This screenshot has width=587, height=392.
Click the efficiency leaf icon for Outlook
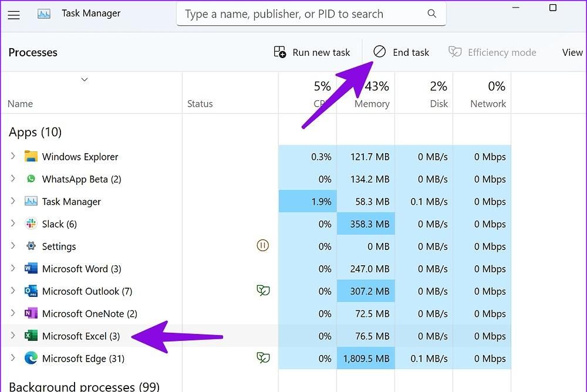pyautogui.click(x=263, y=290)
